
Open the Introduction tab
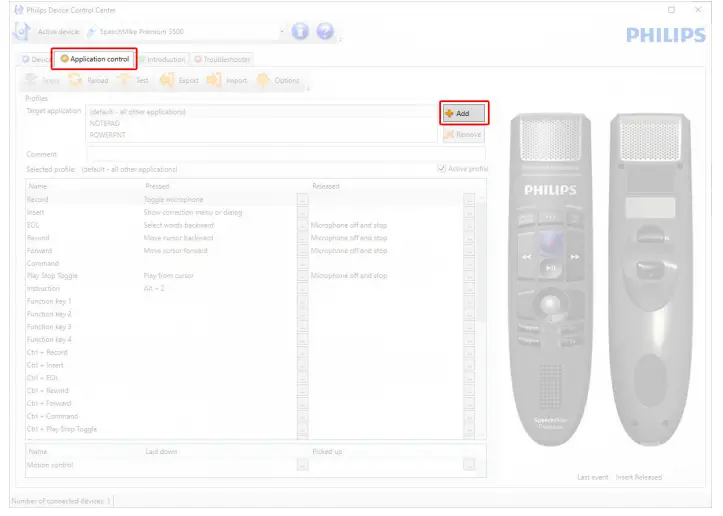(x=163, y=59)
